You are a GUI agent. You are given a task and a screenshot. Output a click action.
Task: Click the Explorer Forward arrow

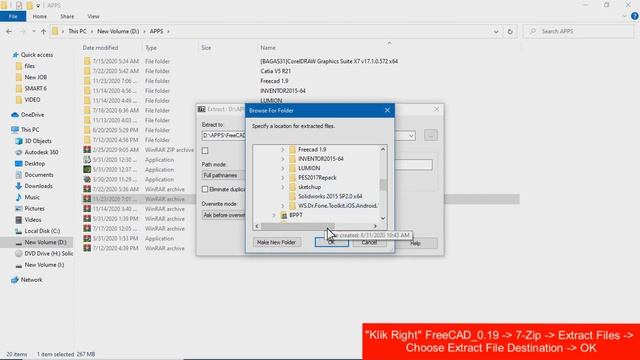tap(23, 31)
